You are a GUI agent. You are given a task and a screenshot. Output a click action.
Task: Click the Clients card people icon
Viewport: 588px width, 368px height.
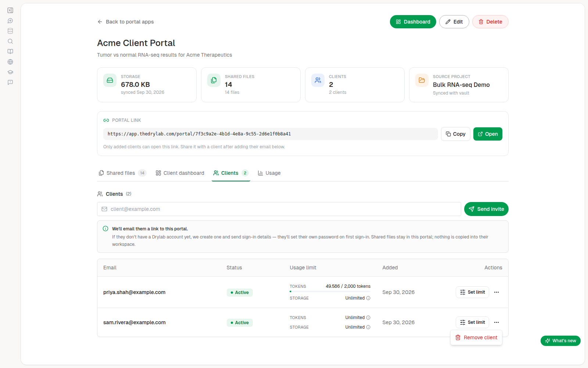tap(318, 80)
